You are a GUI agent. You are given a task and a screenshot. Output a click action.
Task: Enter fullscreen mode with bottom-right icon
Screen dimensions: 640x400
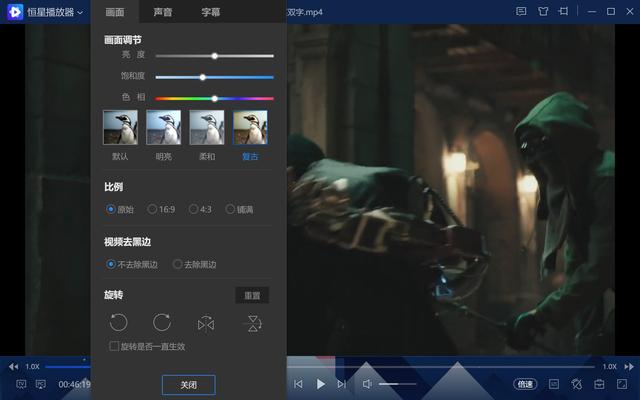click(x=623, y=384)
